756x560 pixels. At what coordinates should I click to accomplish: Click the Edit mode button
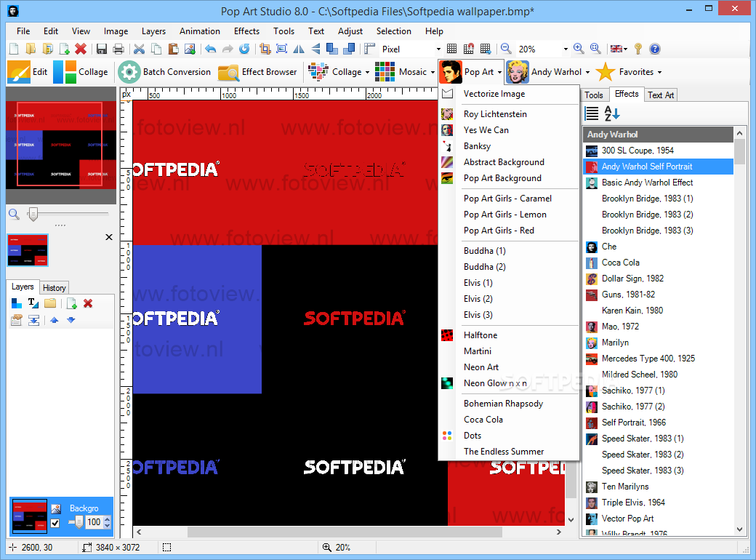pos(28,72)
